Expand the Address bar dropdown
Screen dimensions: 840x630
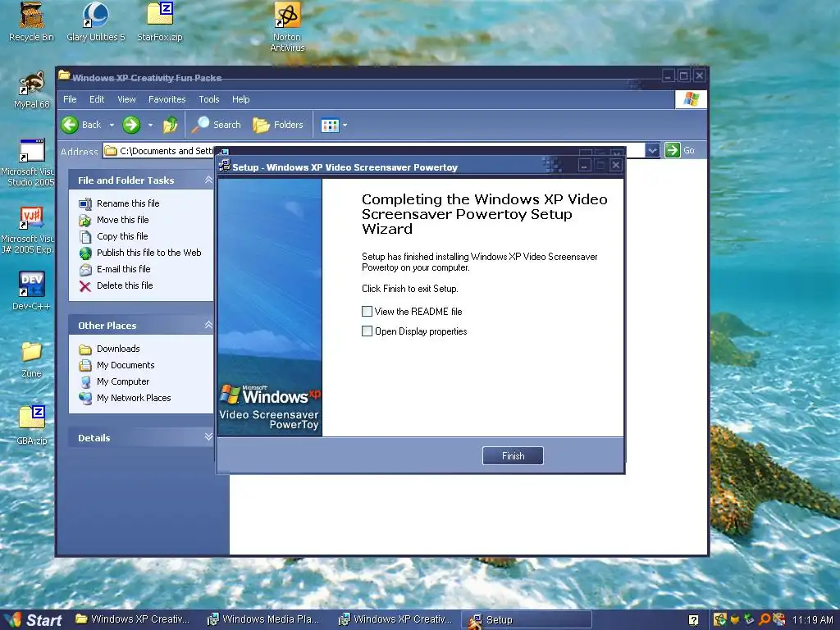(x=652, y=151)
